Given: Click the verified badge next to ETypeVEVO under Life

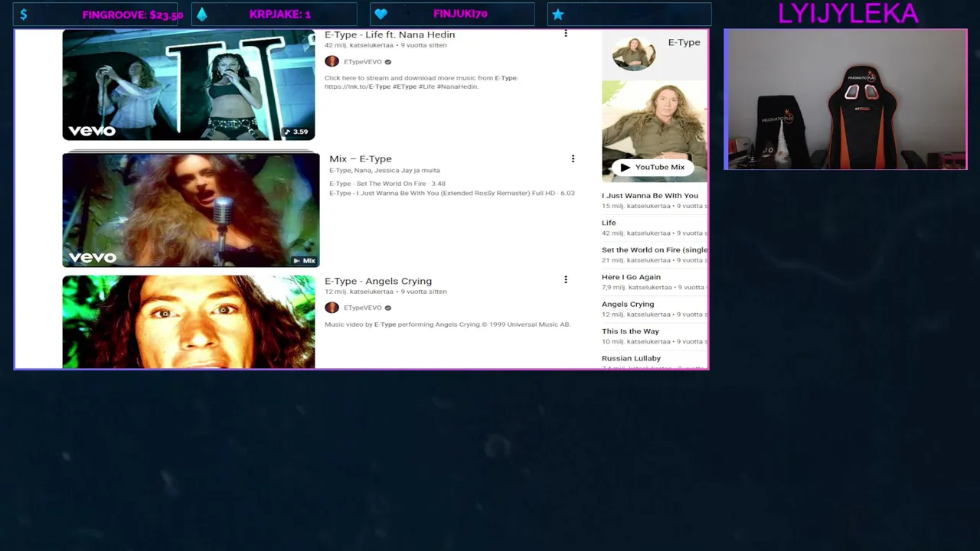Looking at the screenshot, I should click(388, 62).
